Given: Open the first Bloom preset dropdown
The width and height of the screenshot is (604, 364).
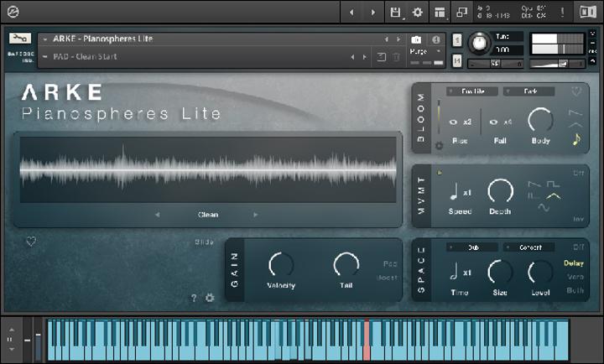Looking at the screenshot, I should (472, 91).
